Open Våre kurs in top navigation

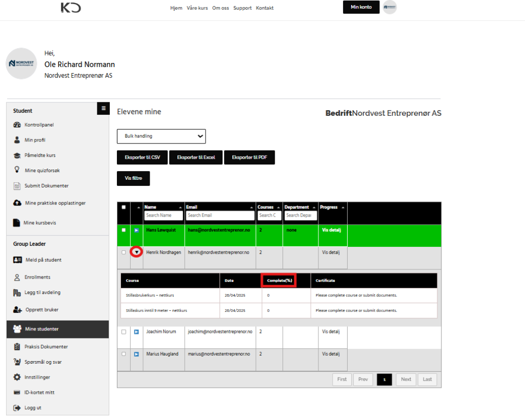(197, 8)
